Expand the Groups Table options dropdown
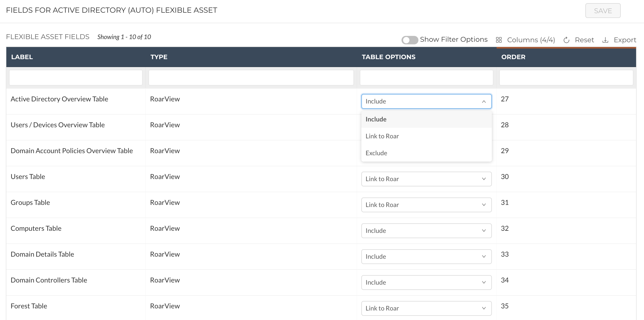The height and width of the screenshot is (320, 644). pos(426,205)
